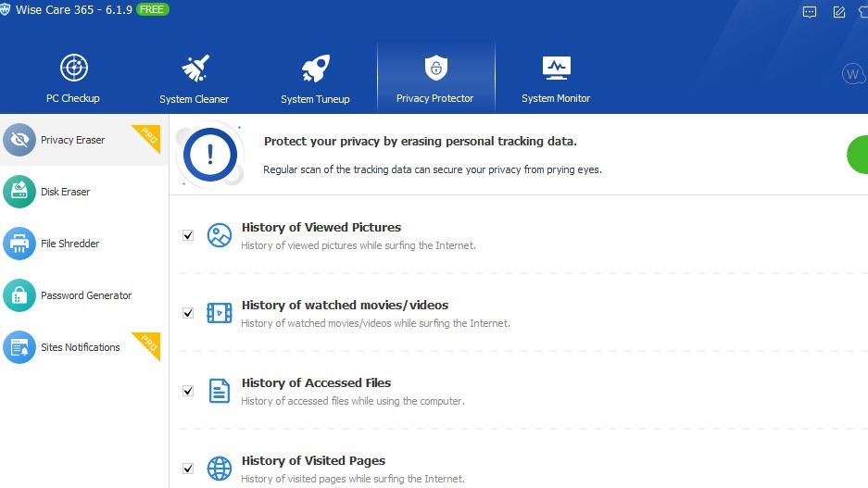868x488 pixels.
Task: Click 'History of viewed pictures while surfing' description
Action: pos(359,245)
